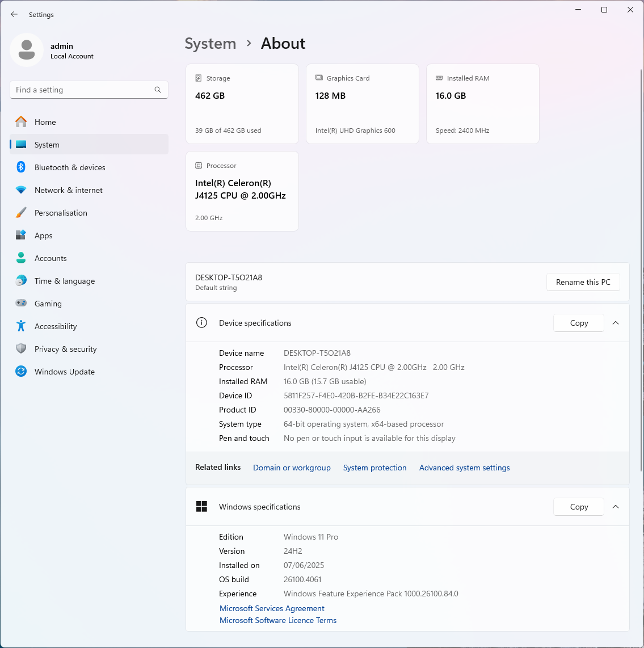The height and width of the screenshot is (648, 644).
Task: Click the search magnifier icon
Action: pyautogui.click(x=158, y=90)
